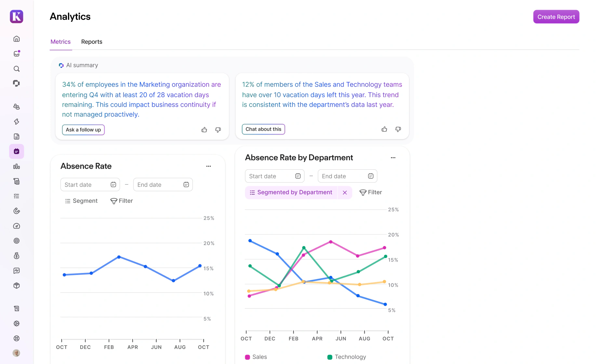Image resolution: width=596 pixels, height=364 pixels.
Task: Click the AI summary heading icon
Action: (x=61, y=65)
